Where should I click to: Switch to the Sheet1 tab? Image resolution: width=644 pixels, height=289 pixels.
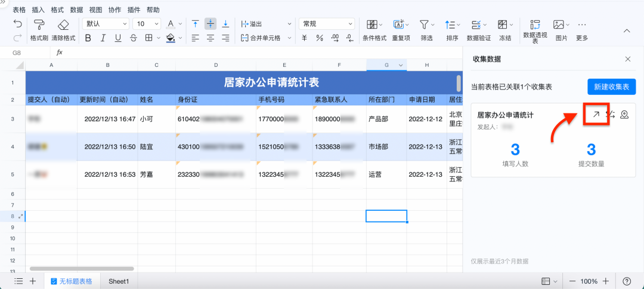pyautogui.click(x=119, y=281)
